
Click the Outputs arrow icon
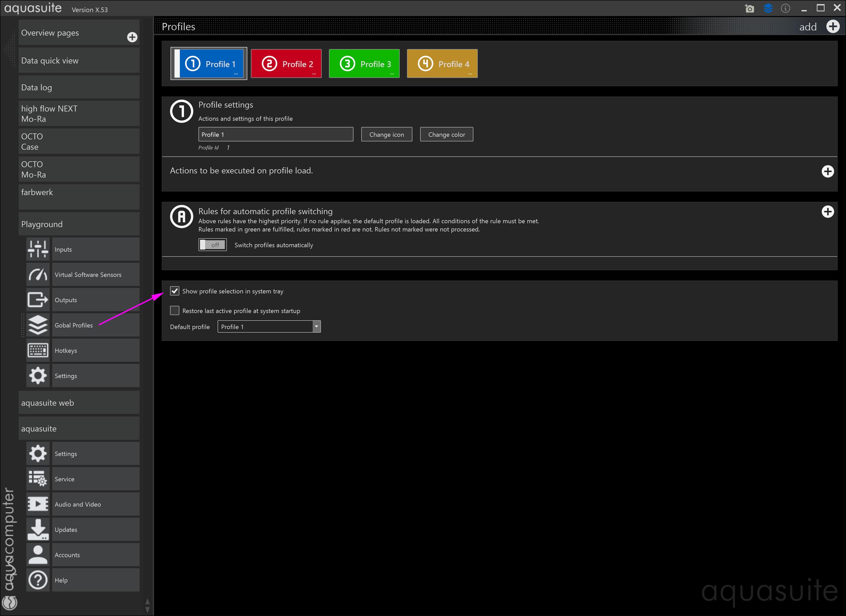coord(38,300)
